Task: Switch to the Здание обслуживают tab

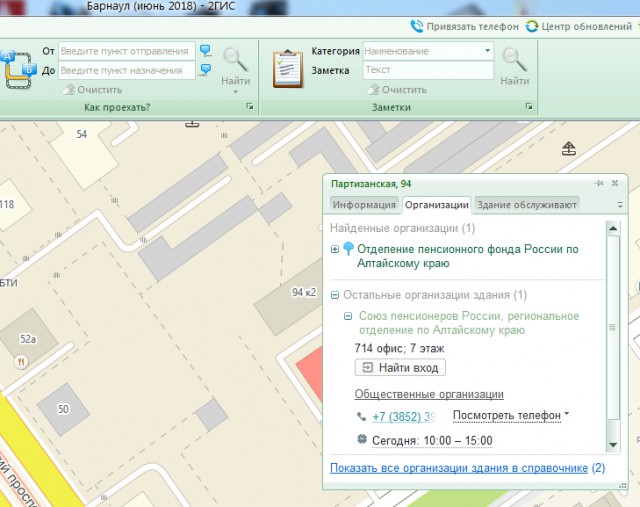Action: 527,205
